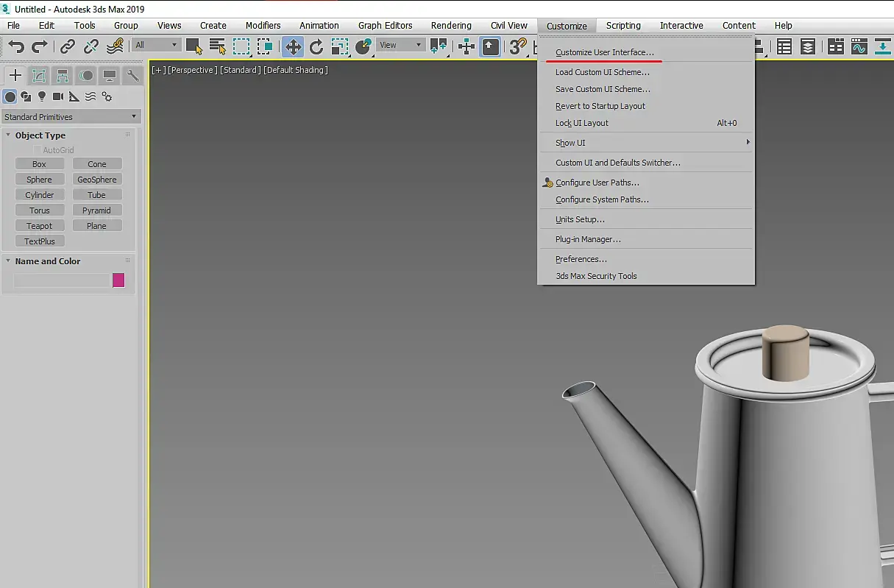The width and height of the screenshot is (894, 588).
Task: Choose Customize User Interface menu entry
Action: click(605, 52)
